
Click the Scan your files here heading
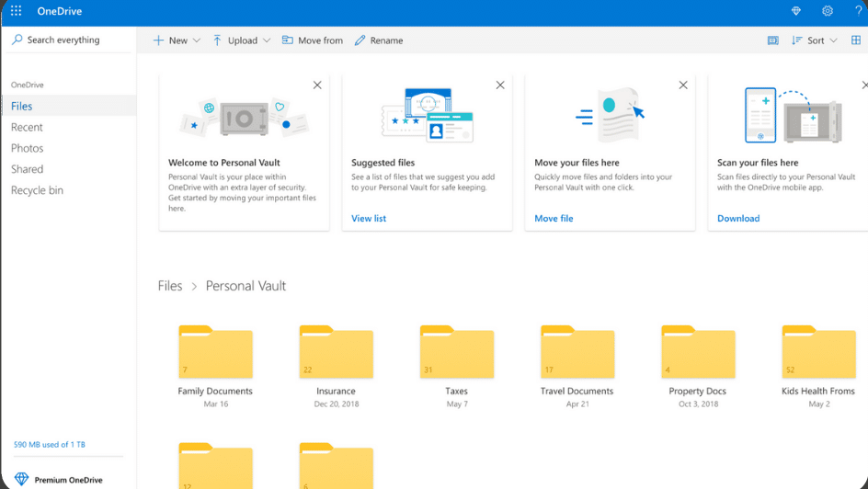(x=758, y=163)
